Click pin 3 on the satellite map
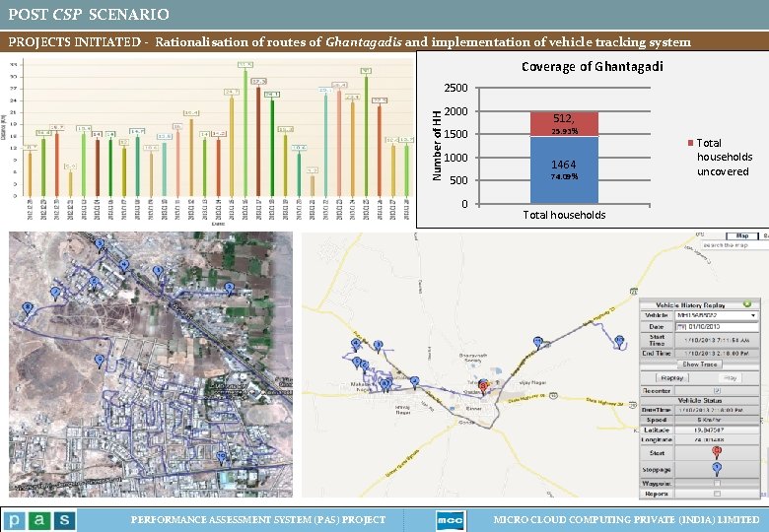The width and height of the screenshot is (769, 532). (158, 271)
